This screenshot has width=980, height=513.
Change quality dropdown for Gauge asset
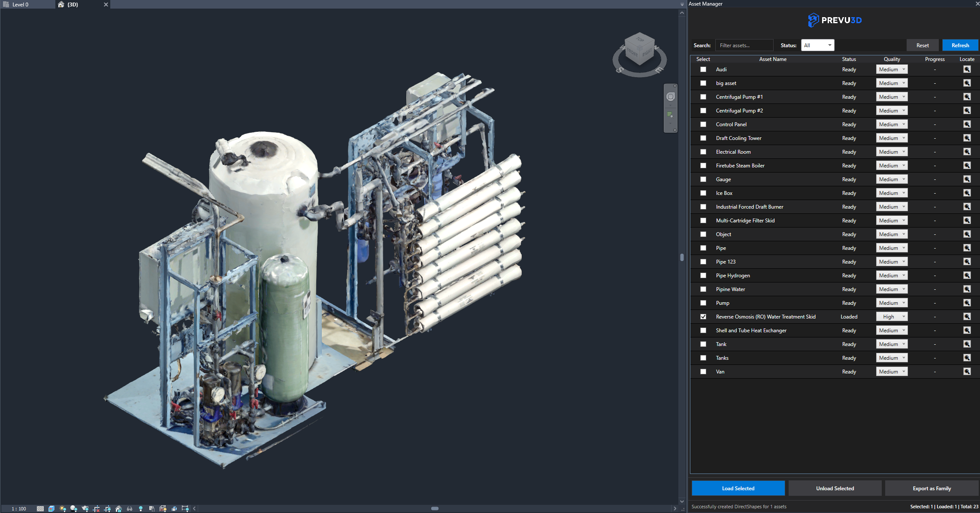click(x=892, y=179)
